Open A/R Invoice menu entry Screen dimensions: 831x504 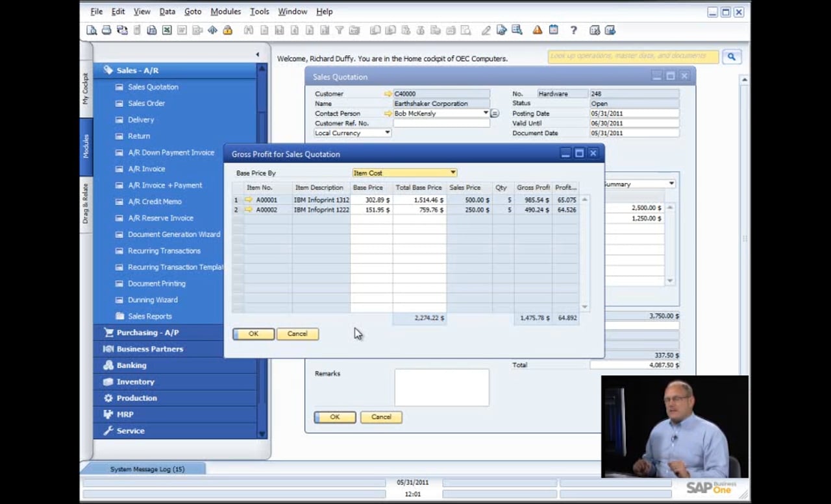(146, 169)
